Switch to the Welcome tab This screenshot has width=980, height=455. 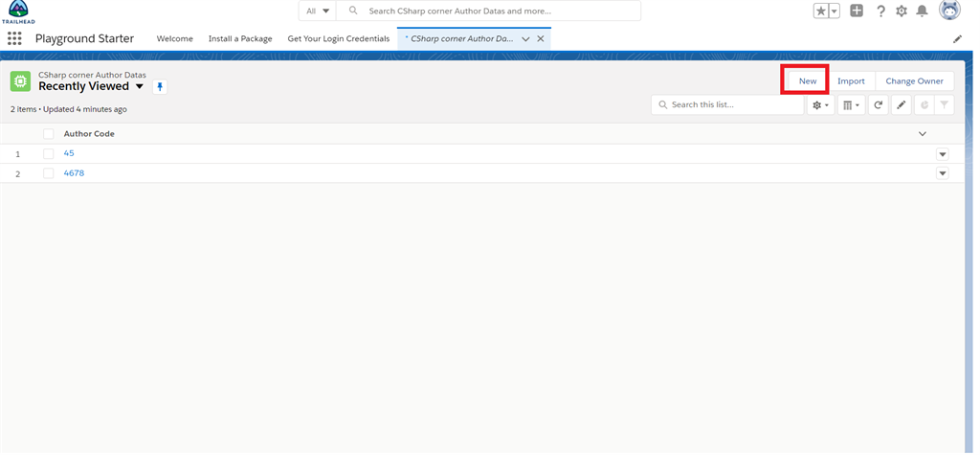click(174, 39)
